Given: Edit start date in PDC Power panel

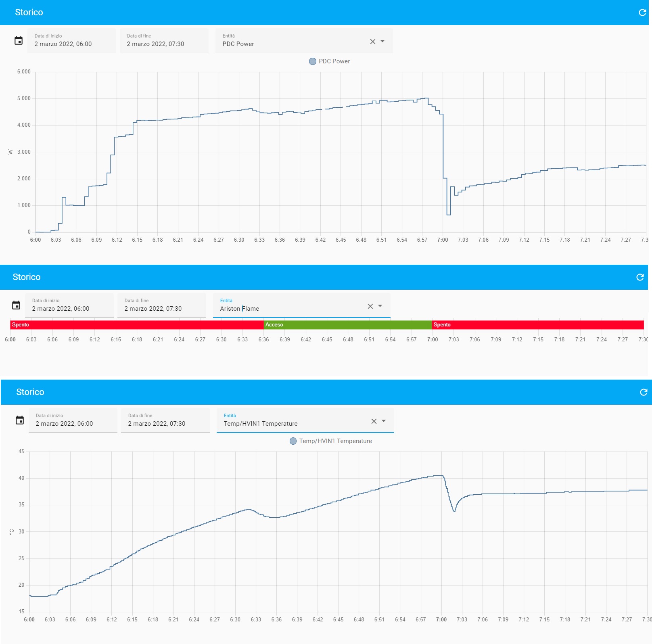Looking at the screenshot, I should 72,40.
